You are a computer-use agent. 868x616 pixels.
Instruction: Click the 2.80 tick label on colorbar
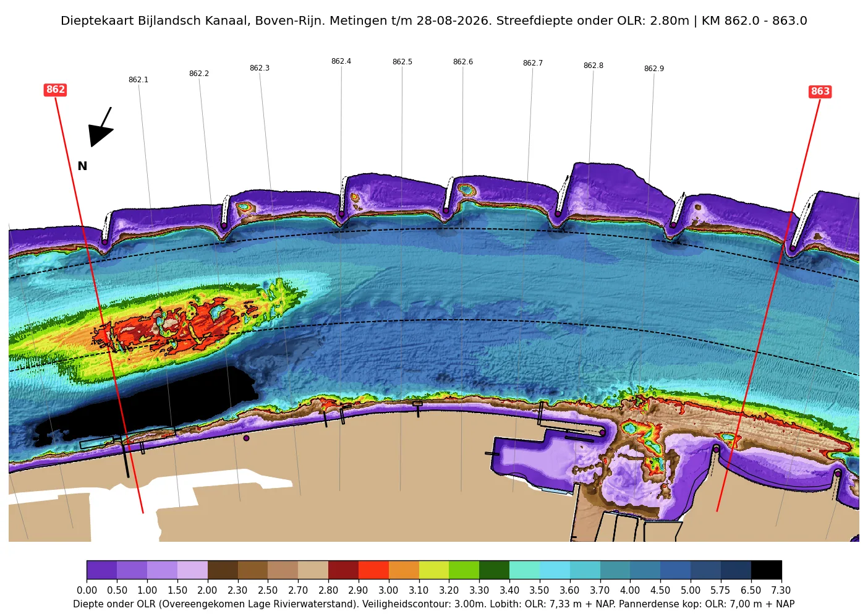coord(328,590)
